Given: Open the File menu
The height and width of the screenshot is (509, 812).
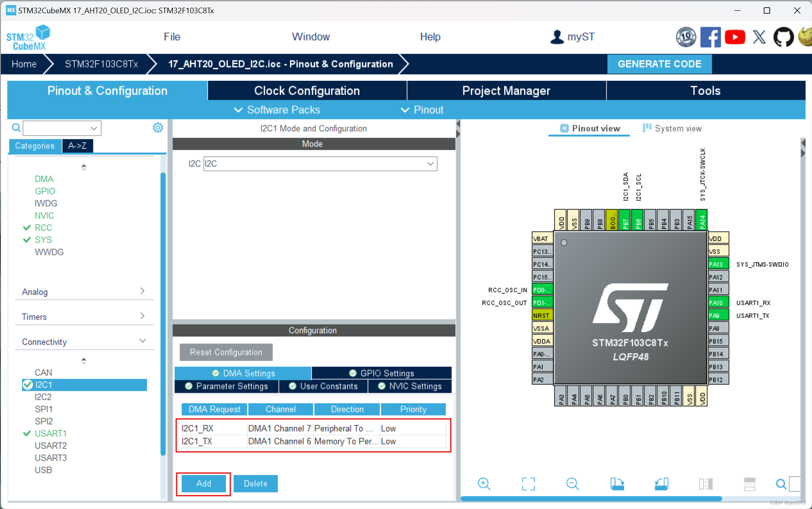Looking at the screenshot, I should point(172,37).
